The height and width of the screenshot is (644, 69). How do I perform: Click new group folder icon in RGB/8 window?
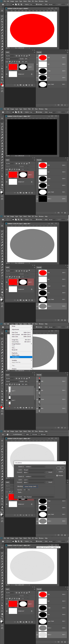click(x=26, y=85)
